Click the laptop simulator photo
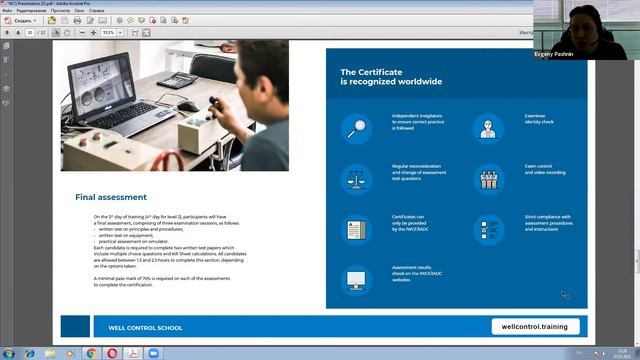The image size is (640, 360). coord(175,105)
